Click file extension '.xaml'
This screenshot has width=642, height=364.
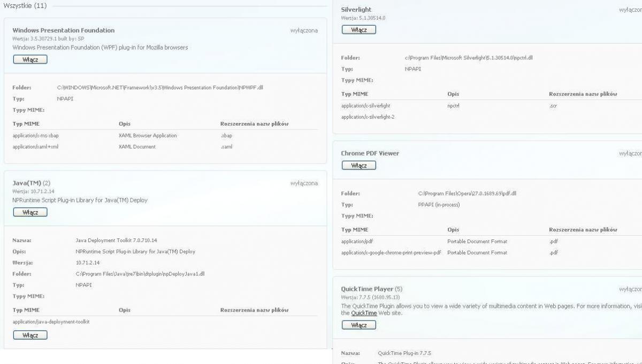click(x=226, y=147)
